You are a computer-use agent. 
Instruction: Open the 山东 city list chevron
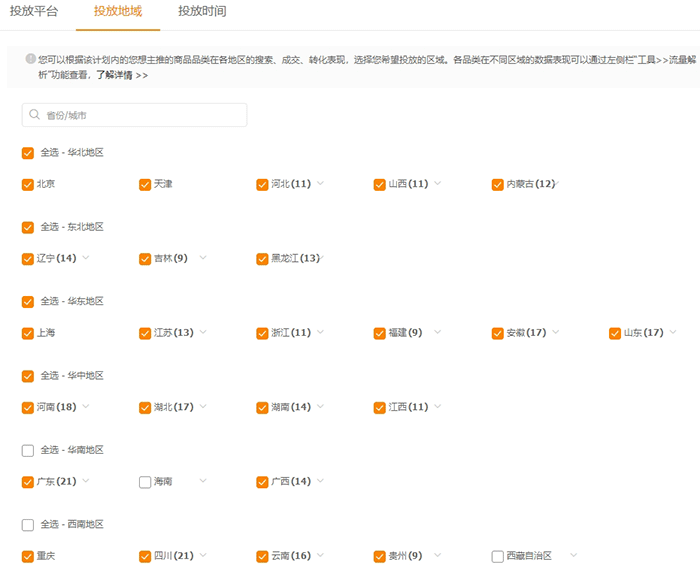tap(673, 333)
